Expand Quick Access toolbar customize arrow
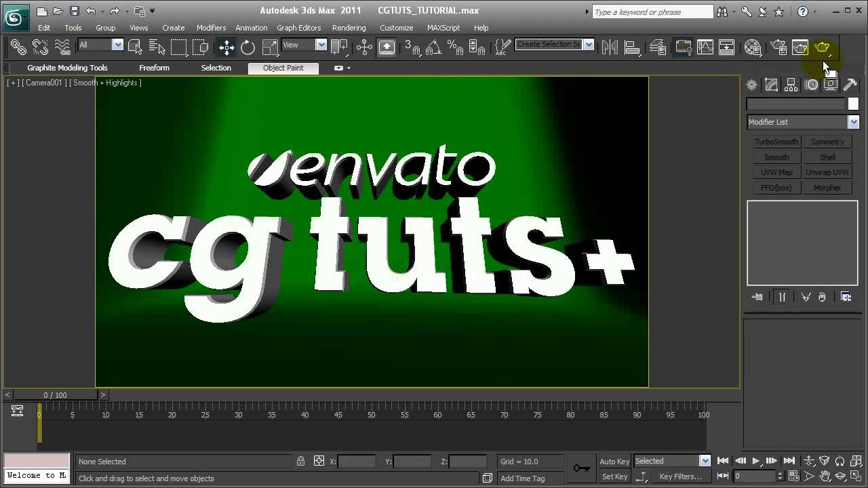This screenshot has height=488, width=868. pyautogui.click(x=153, y=11)
